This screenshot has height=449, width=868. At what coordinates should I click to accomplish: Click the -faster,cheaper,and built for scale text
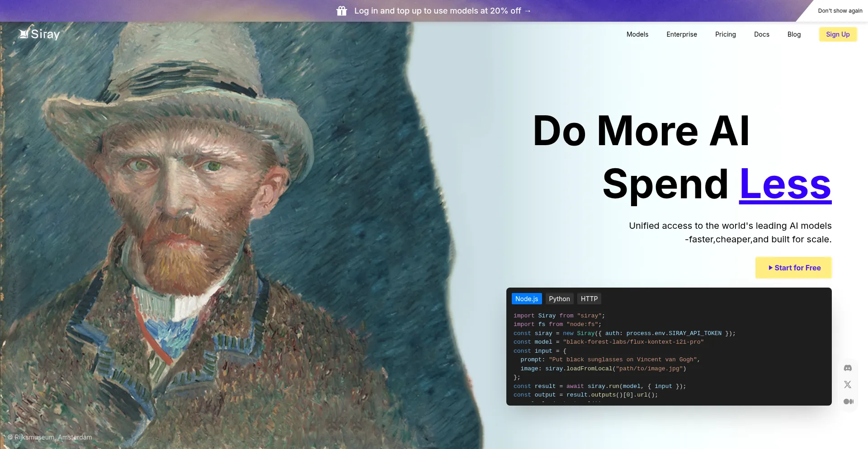758,239
